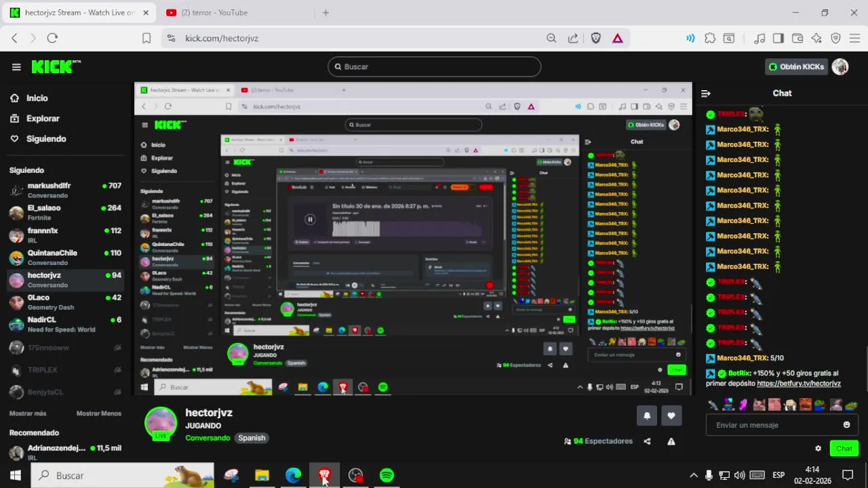Screen dimensions: 868x488
Task: Open markushdlfr channel in following list
Action: click(65, 190)
